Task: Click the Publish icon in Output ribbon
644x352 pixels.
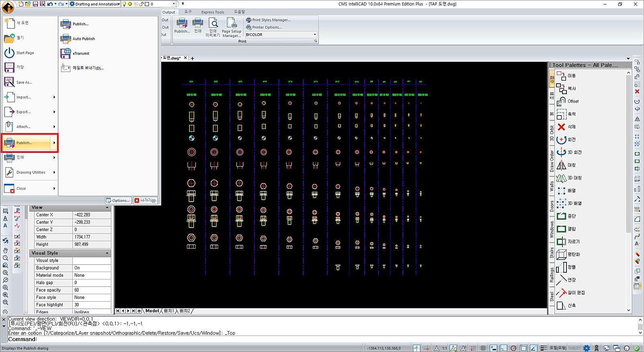Action: [x=182, y=26]
